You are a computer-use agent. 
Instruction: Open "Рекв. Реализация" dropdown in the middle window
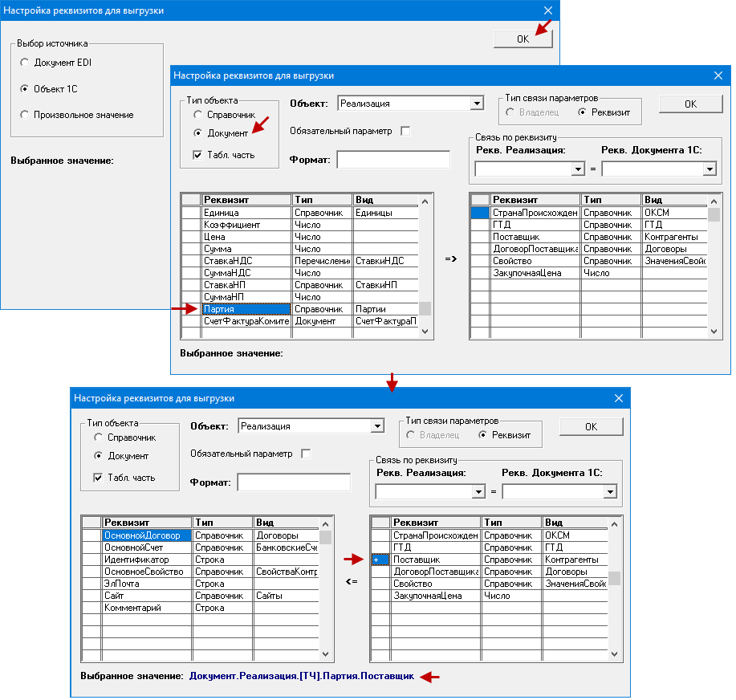(578, 169)
